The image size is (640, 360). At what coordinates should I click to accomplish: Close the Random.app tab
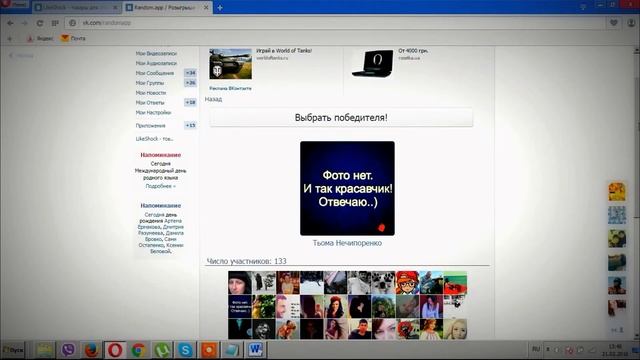(x=206, y=7)
